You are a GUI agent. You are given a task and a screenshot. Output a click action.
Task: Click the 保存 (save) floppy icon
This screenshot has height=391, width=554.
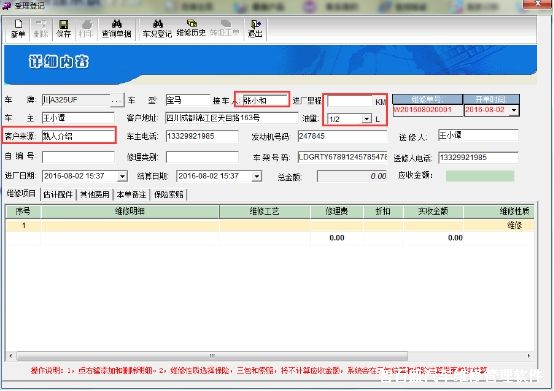click(x=63, y=29)
